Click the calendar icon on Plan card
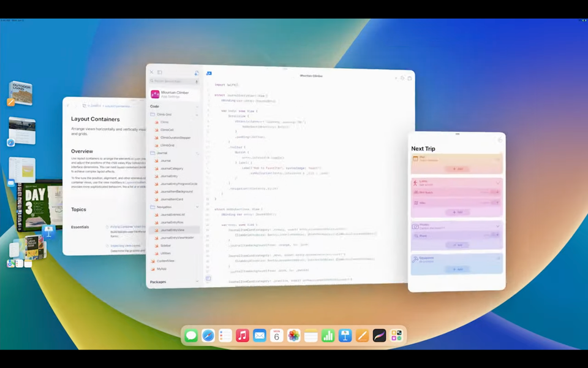588x368 pixels. coord(415,159)
